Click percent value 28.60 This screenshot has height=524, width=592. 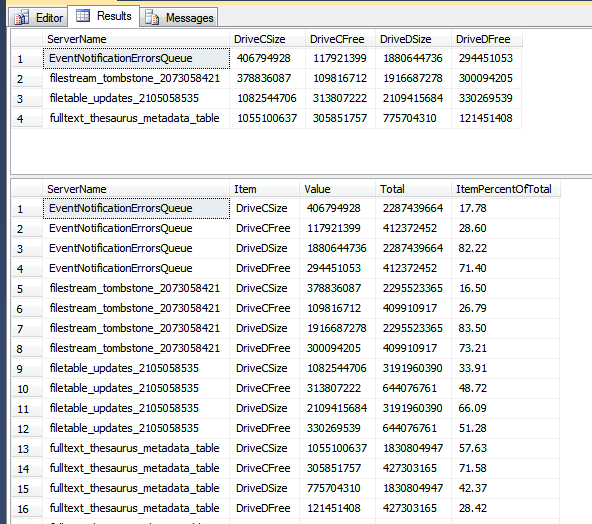tap(506, 228)
